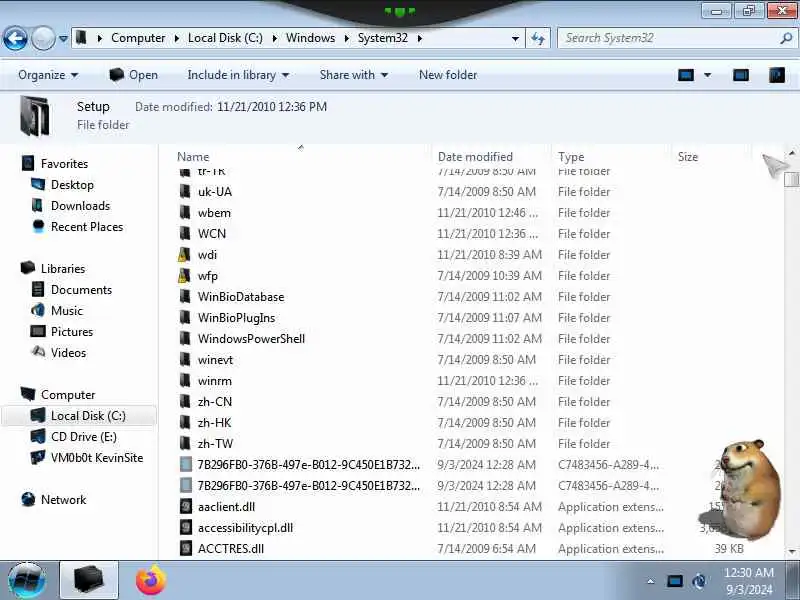
Task: Click the Network globe icon
Action: pos(28,499)
